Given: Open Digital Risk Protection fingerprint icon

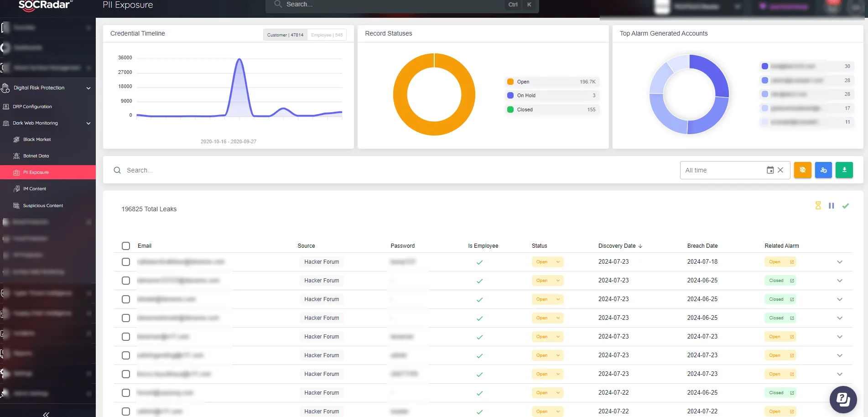Looking at the screenshot, I should (x=5, y=88).
